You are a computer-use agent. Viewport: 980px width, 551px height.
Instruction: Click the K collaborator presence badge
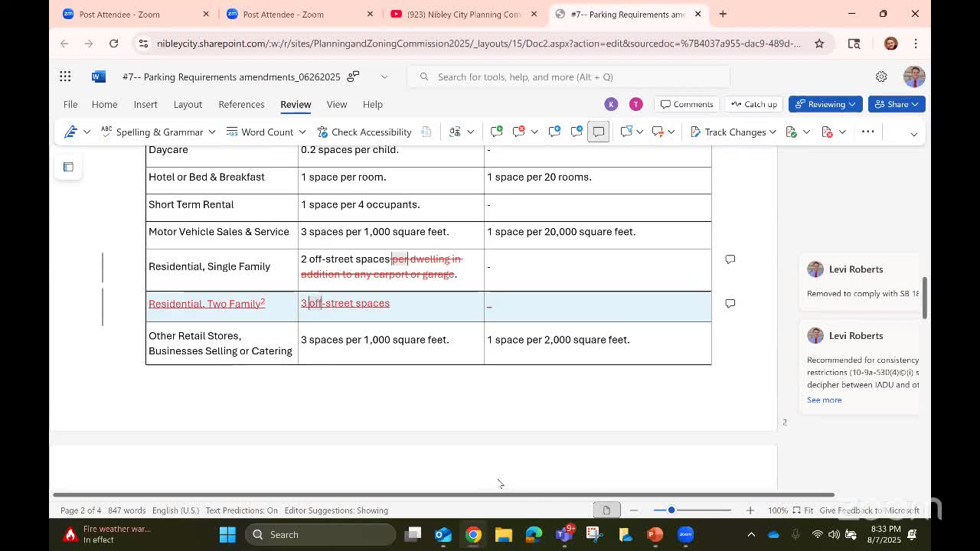611,104
